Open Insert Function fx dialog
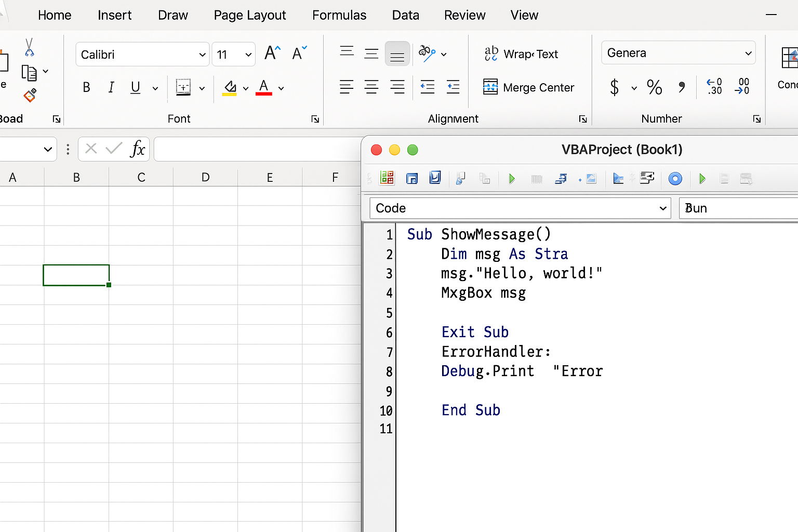 (x=137, y=149)
